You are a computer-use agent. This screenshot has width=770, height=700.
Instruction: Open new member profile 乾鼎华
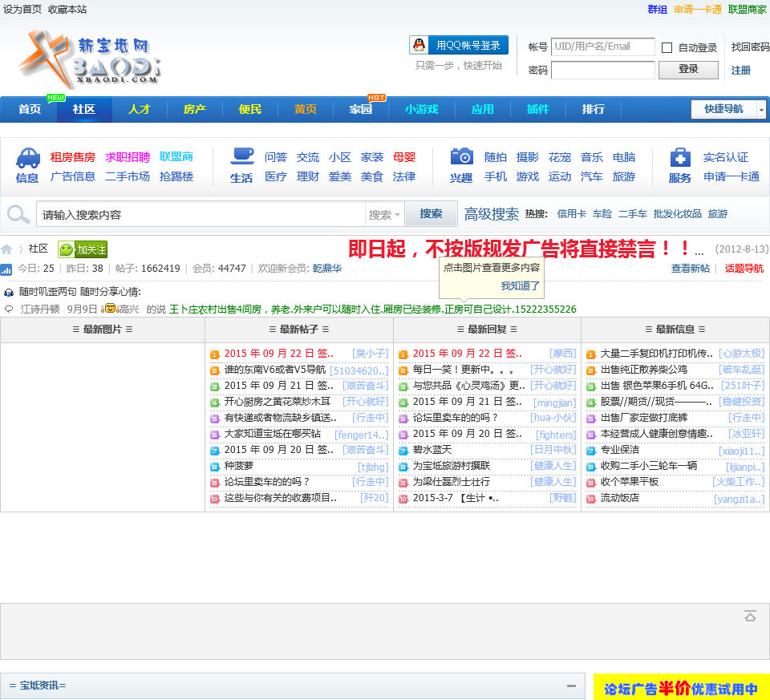coord(327,269)
